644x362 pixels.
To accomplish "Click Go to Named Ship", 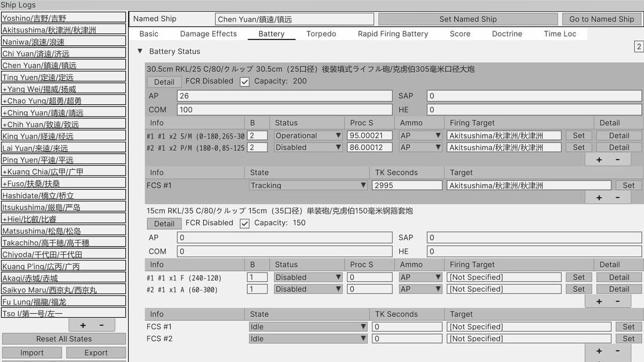I will coord(602,19).
